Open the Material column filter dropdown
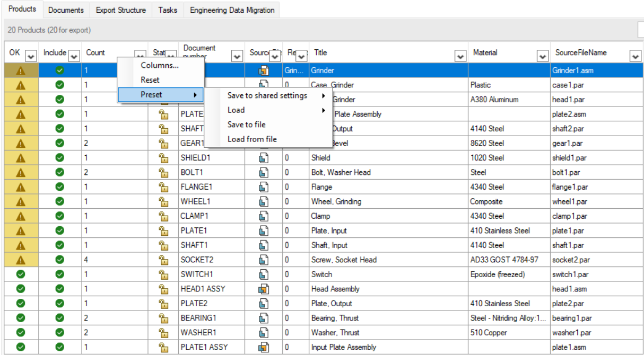This screenshot has height=355, width=644. [543, 56]
